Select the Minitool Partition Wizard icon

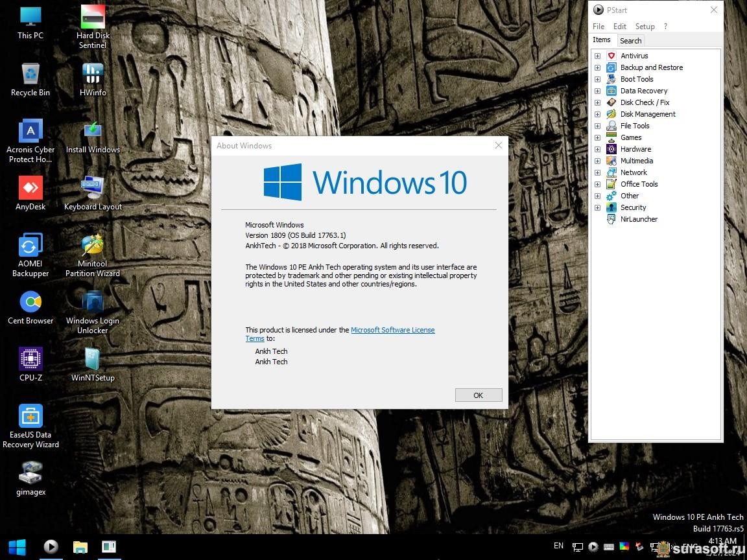pos(93,255)
